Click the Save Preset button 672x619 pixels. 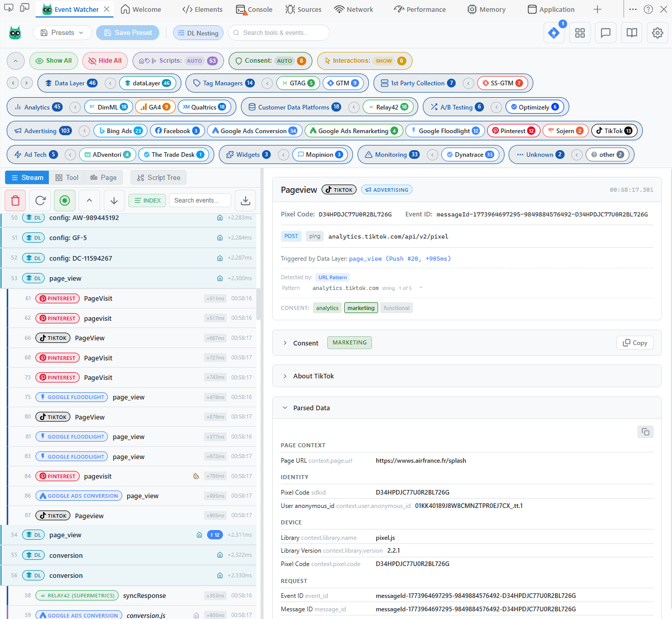[127, 32]
